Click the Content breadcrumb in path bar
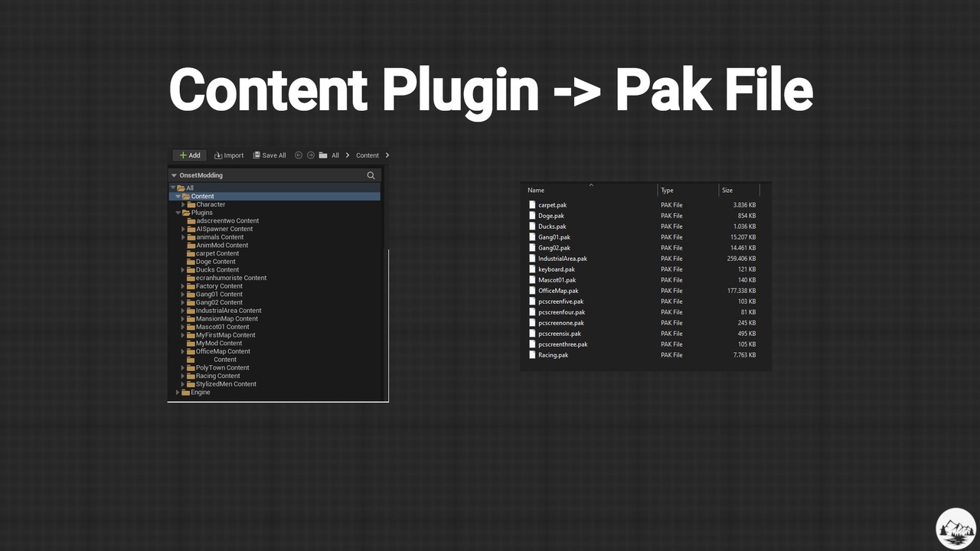This screenshot has width=980, height=551. click(x=367, y=155)
